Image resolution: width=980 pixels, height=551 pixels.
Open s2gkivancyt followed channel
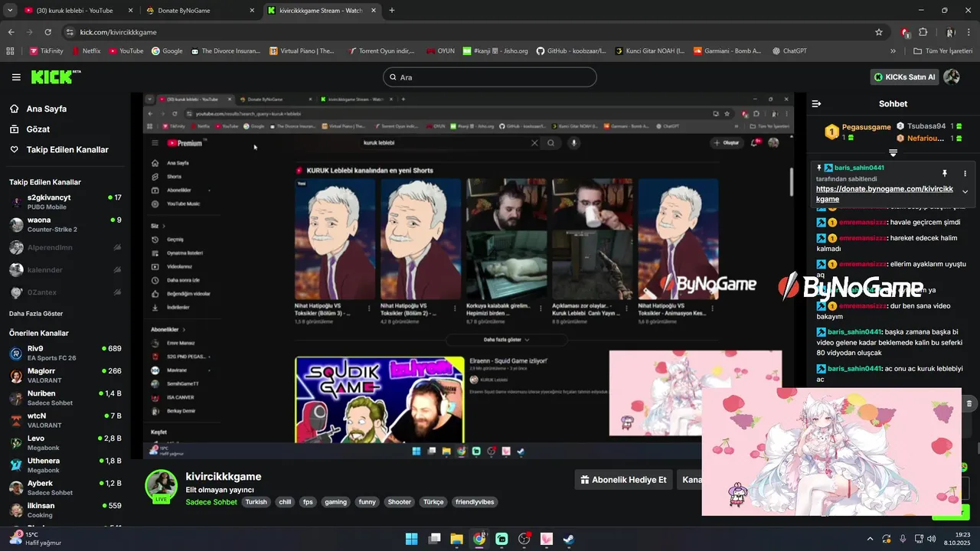coord(65,202)
